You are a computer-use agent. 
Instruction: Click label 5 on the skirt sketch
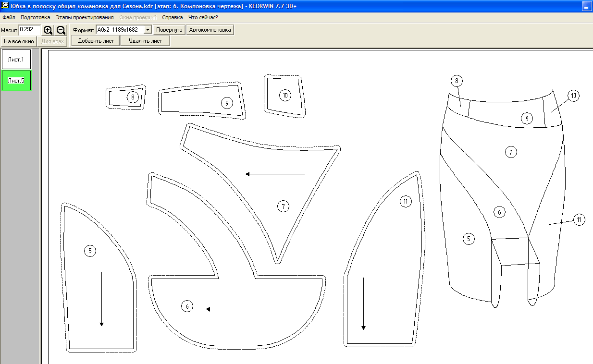pyautogui.click(x=468, y=239)
